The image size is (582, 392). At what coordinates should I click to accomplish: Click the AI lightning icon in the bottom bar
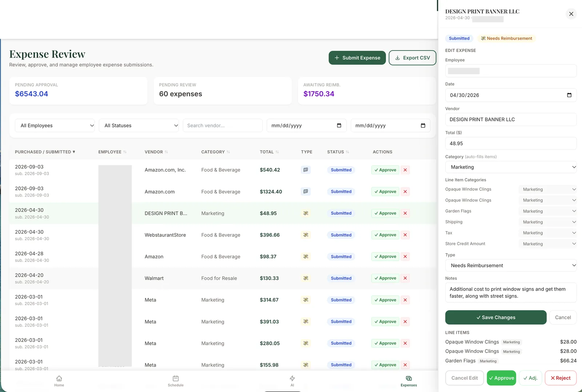click(292, 379)
